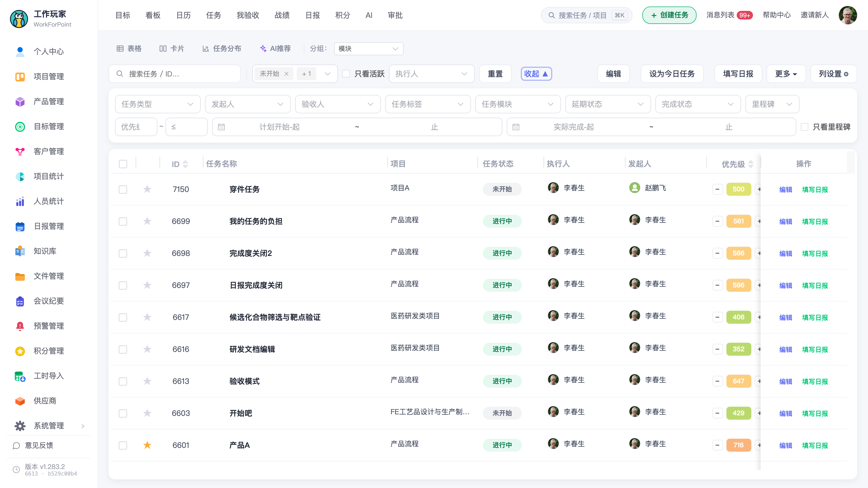This screenshot has height=488, width=868.
Task: Select all rows with header checkbox
Action: tap(123, 164)
